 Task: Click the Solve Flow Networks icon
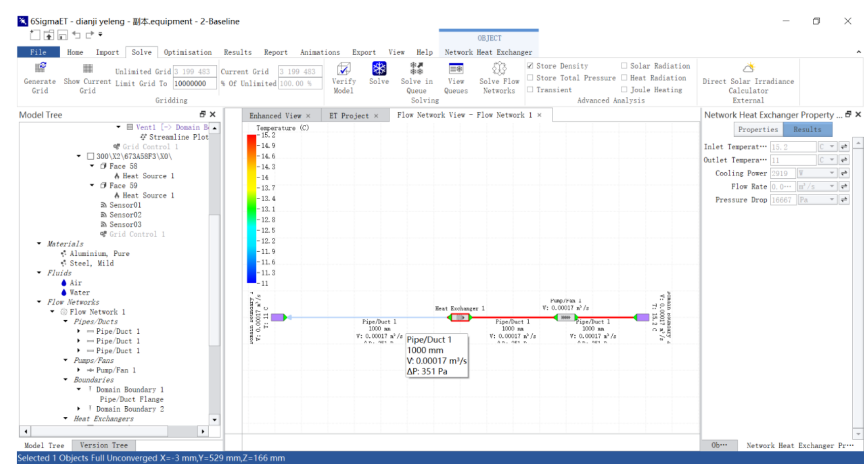pyautogui.click(x=499, y=68)
